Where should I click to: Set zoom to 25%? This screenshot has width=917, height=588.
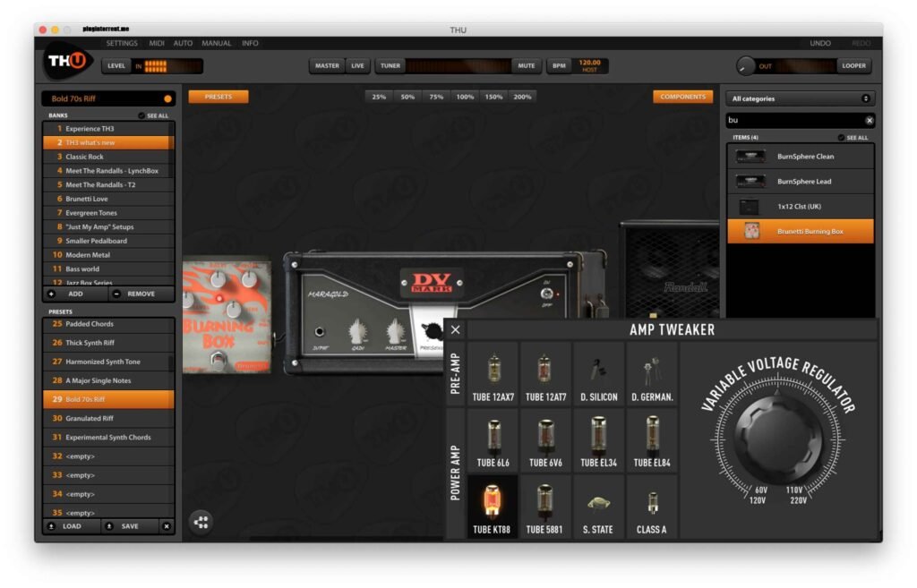point(379,97)
